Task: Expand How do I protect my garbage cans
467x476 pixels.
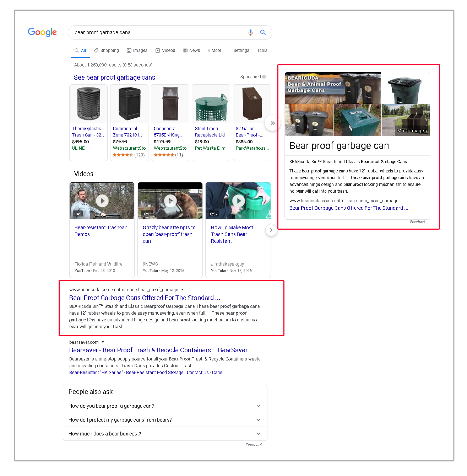Action: point(165,420)
